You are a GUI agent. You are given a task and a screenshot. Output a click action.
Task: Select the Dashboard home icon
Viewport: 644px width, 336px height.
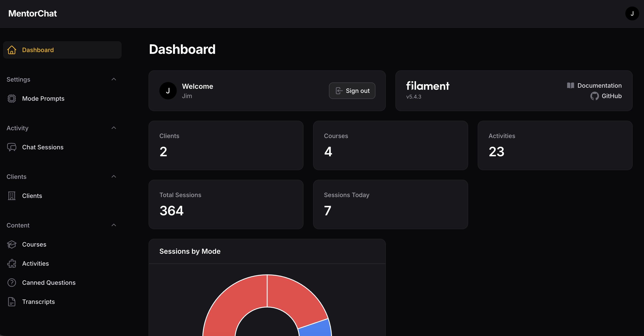(12, 50)
